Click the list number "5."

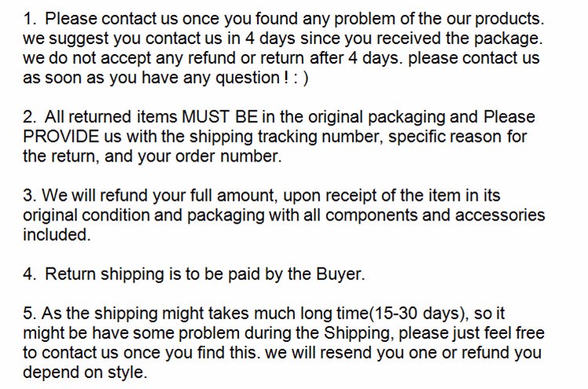tap(30, 313)
